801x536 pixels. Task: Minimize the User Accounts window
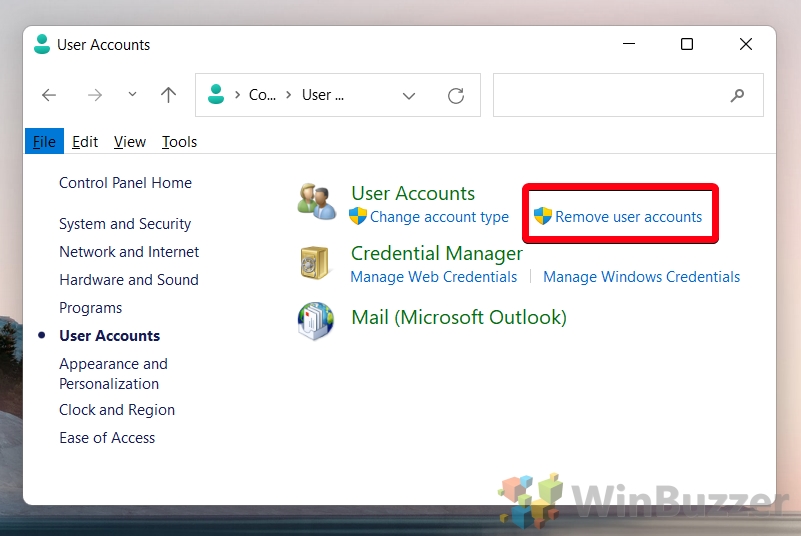629,44
